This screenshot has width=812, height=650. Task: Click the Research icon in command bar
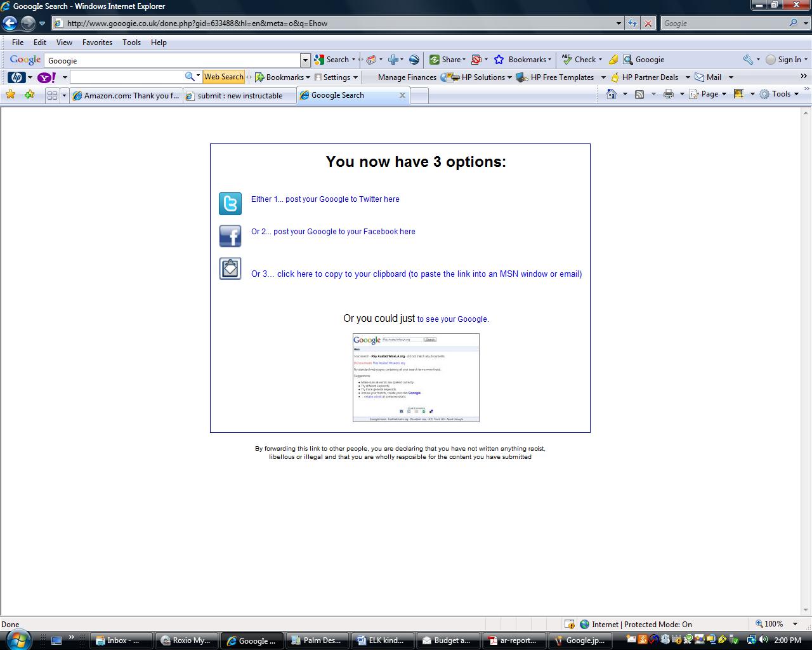[738, 94]
